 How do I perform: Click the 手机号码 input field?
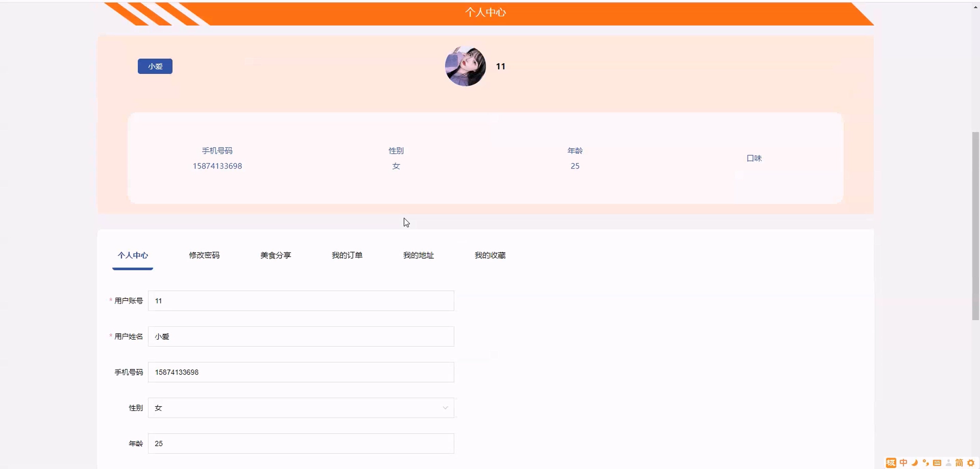(301, 372)
